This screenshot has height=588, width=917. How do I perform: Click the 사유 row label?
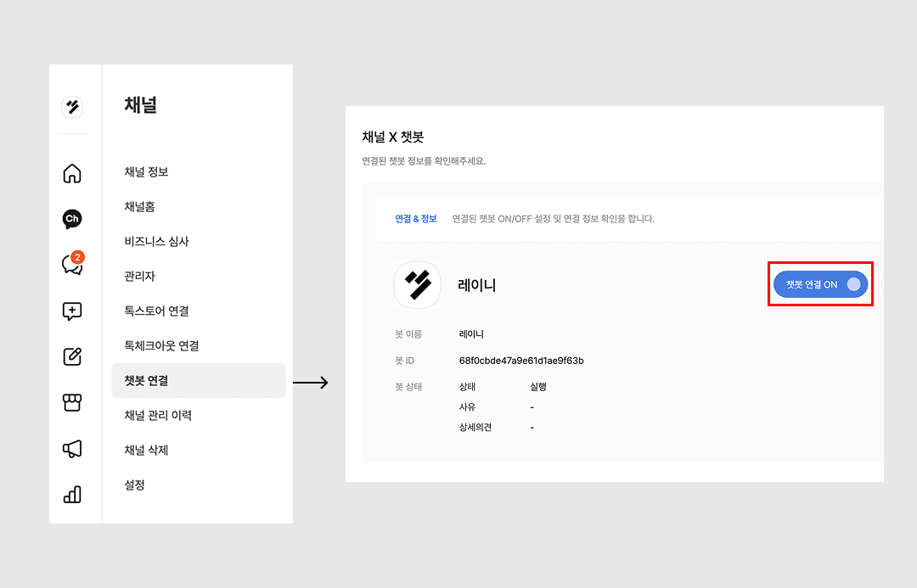coord(467,406)
